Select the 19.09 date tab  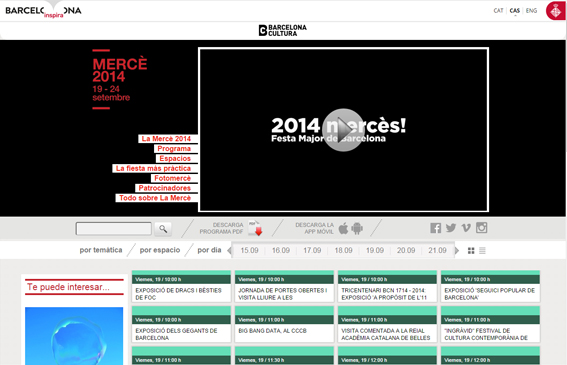coord(375,250)
